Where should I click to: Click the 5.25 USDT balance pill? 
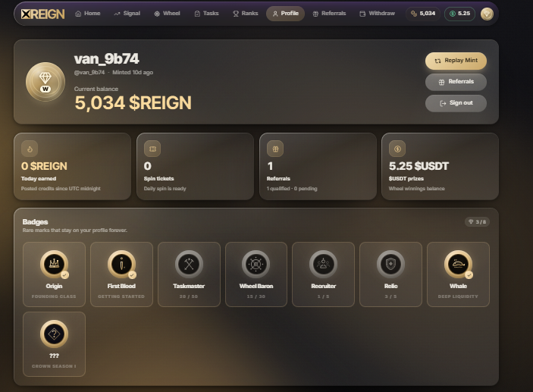tap(459, 14)
